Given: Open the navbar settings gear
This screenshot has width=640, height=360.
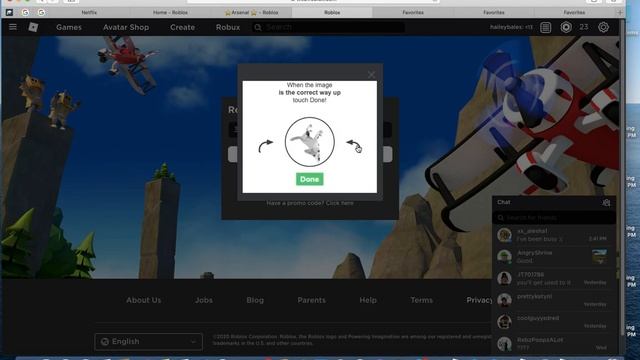Looking at the screenshot, I should click(x=603, y=27).
